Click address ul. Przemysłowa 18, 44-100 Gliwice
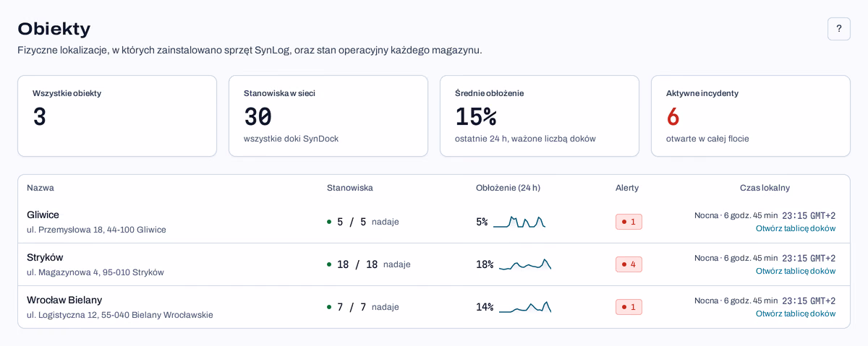 click(96, 230)
